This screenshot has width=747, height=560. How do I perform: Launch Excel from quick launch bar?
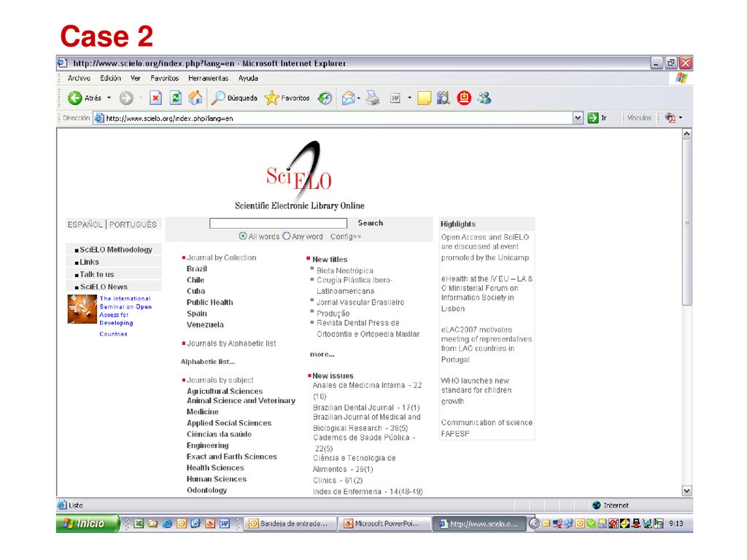click(x=139, y=524)
